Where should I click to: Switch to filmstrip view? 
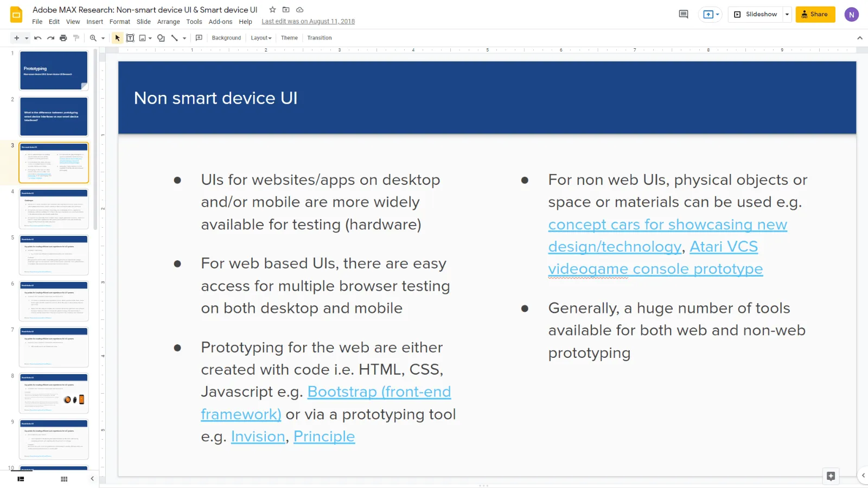[21, 479]
